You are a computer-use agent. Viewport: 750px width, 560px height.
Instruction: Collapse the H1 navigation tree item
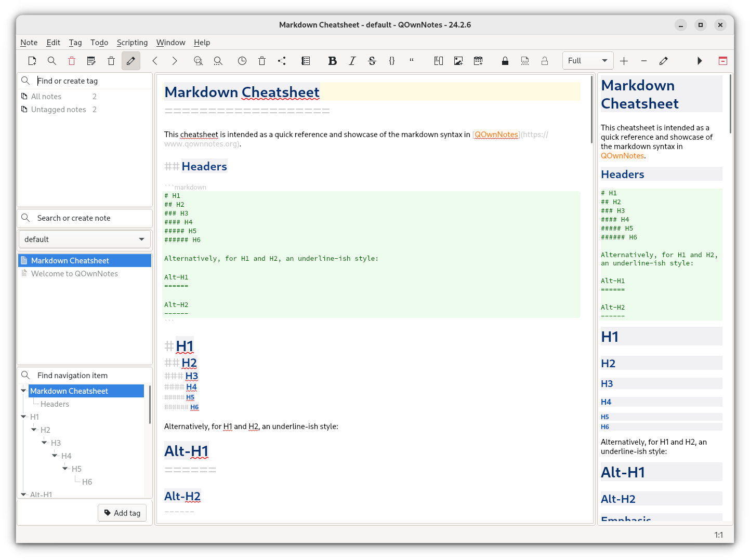coord(23,417)
